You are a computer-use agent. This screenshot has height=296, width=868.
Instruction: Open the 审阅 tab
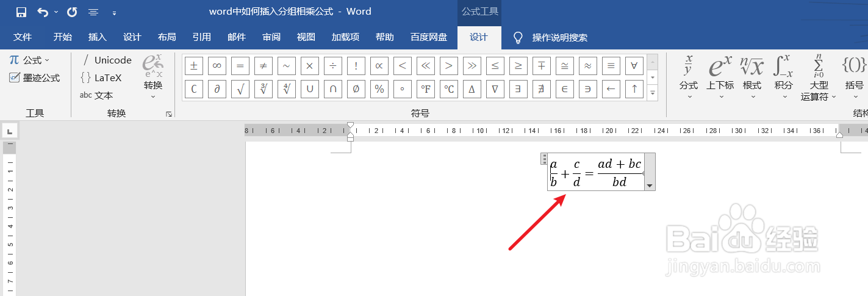pos(271,37)
